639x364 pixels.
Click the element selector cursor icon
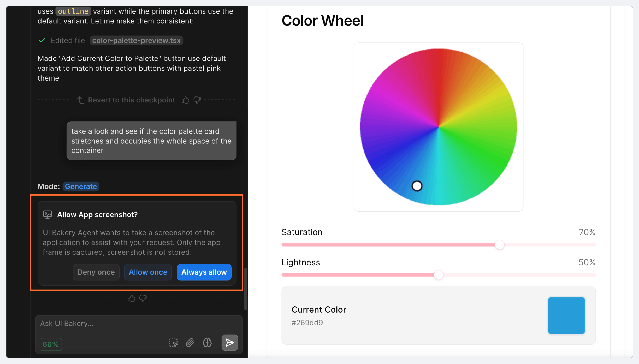173,343
